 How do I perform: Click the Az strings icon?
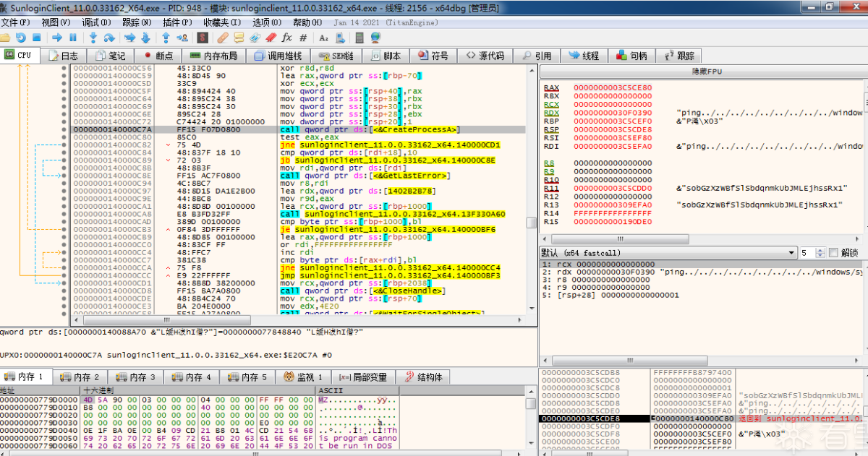click(x=323, y=38)
